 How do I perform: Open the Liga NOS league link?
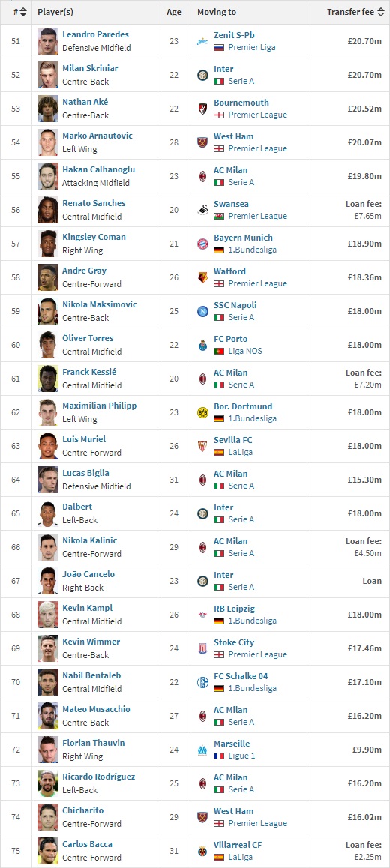pyautogui.click(x=245, y=351)
